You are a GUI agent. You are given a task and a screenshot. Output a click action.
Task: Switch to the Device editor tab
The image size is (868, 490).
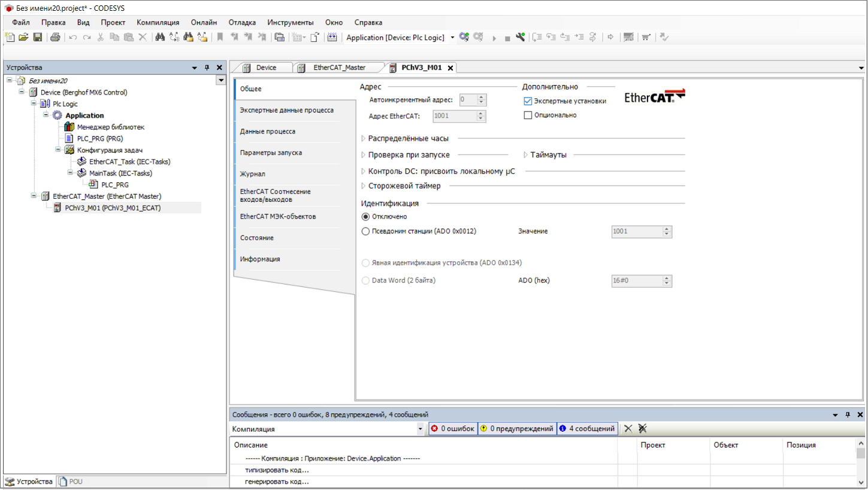pos(267,68)
